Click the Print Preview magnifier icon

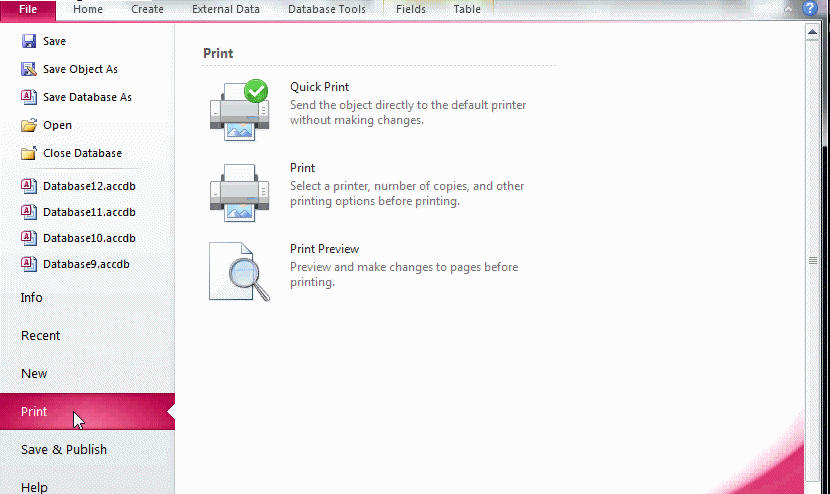pyautogui.click(x=239, y=272)
